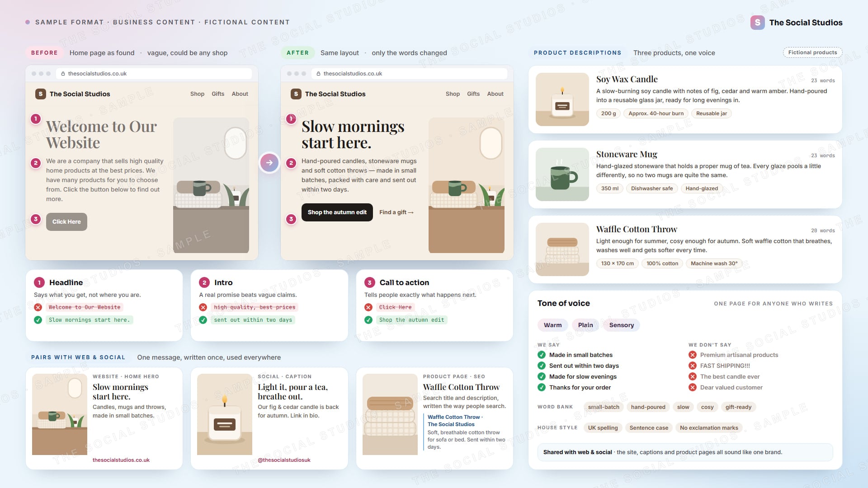Click the '100% cotton' tag
This screenshot has height=488, width=868.
[662, 263]
